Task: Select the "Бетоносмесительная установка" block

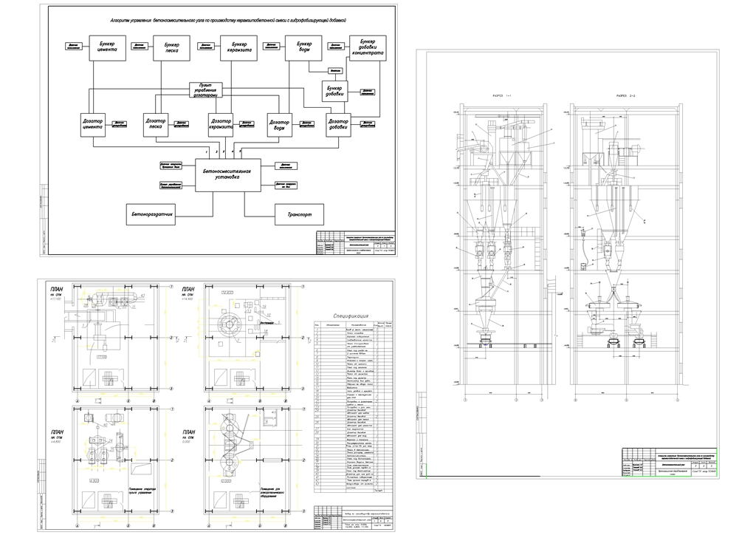Action: point(227,175)
